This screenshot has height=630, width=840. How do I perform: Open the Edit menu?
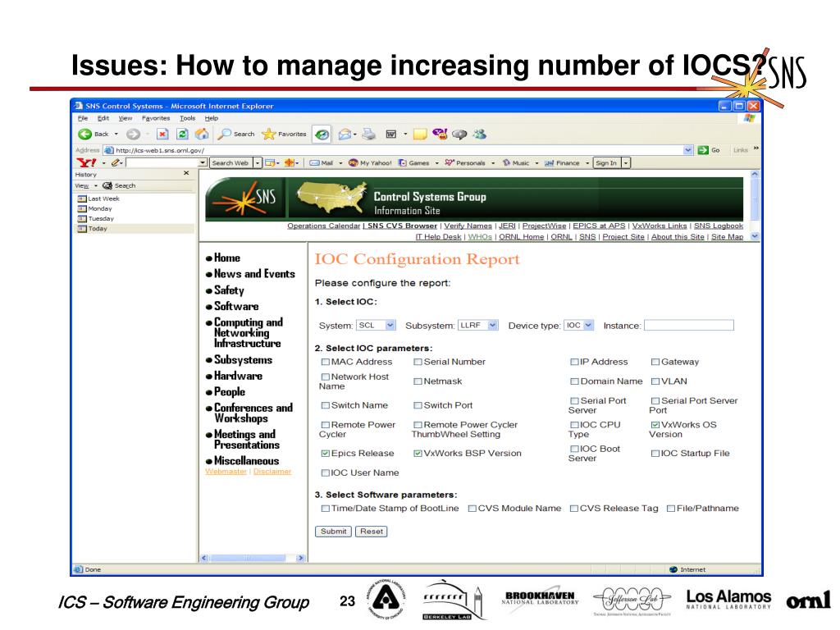coord(103,118)
